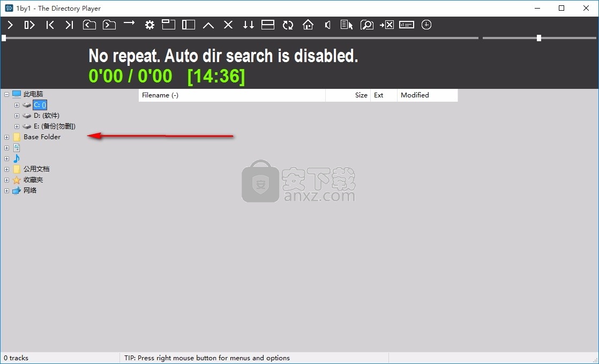Viewport: 599px width, 364px height.
Task: Click the Play button in toolbar
Action: tap(10, 25)
